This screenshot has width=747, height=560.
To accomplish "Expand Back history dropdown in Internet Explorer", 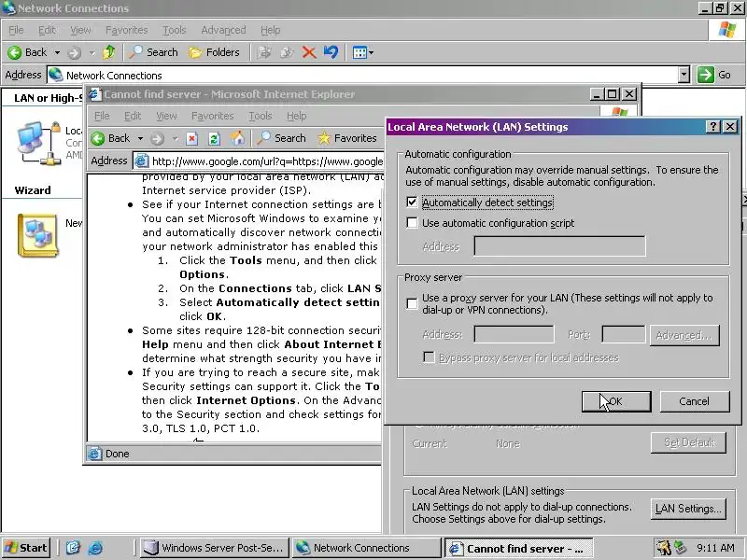I will click(141, 138).
